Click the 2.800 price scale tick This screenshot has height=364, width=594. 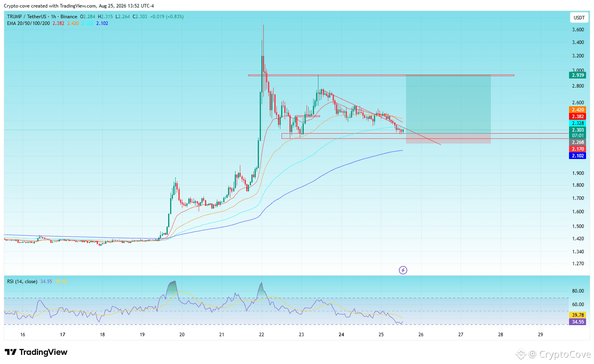click(x=578, y=86)
